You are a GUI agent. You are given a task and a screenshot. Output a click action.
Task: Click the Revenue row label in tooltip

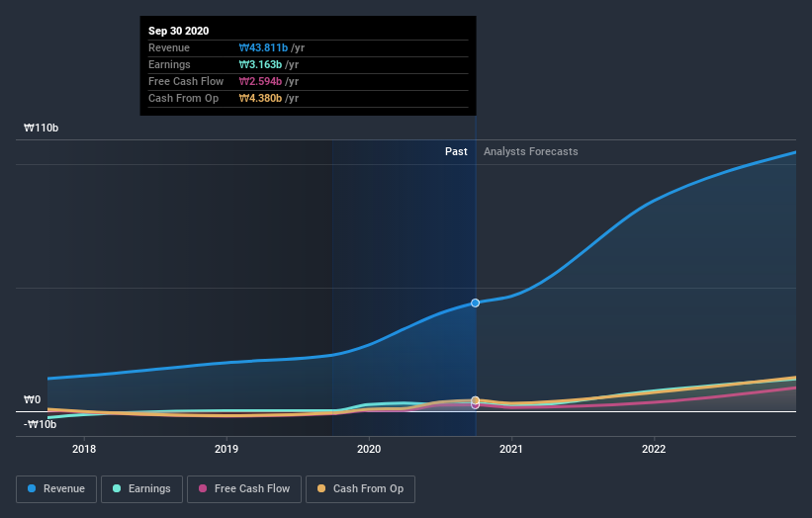(x=169, y=47)
